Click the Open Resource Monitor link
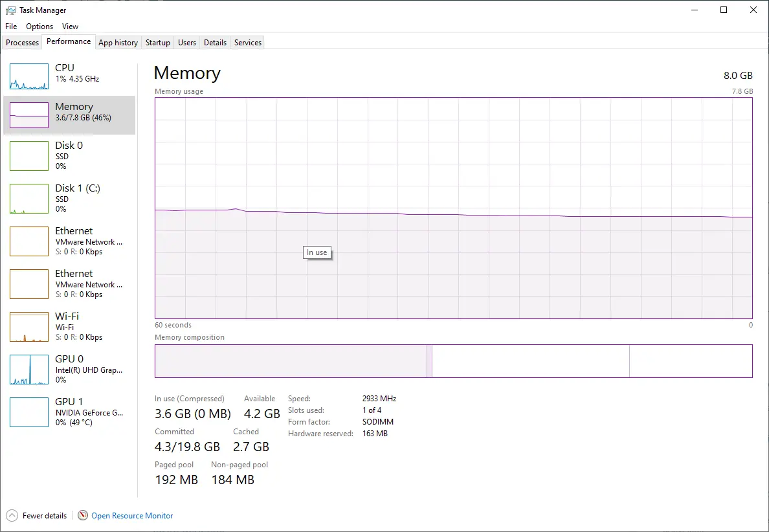 point(132,516)
